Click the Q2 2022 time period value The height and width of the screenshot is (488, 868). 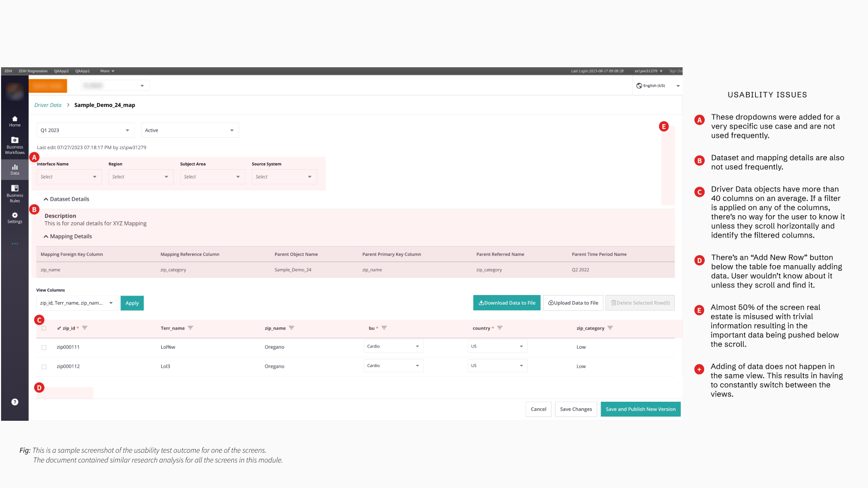(580, 270)
